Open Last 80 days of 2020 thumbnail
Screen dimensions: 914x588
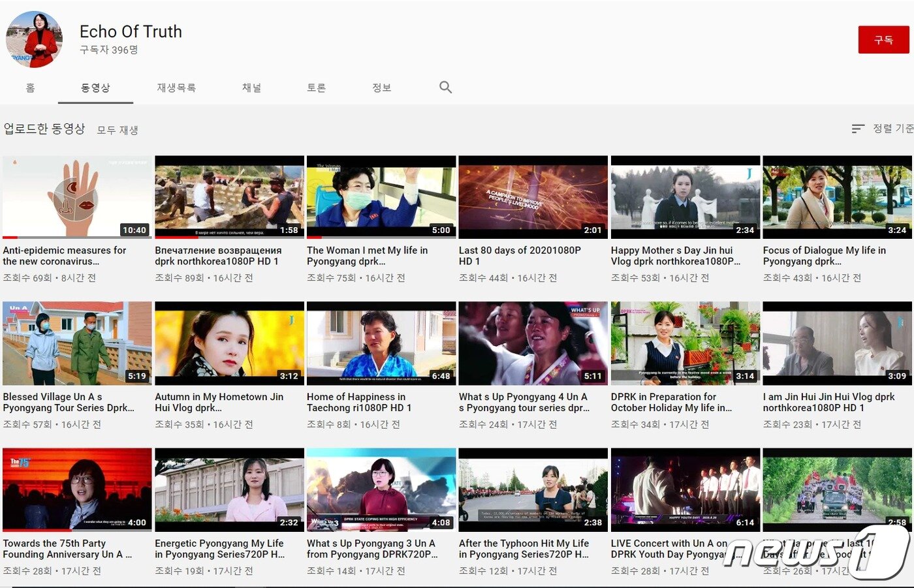click(533, 197)
